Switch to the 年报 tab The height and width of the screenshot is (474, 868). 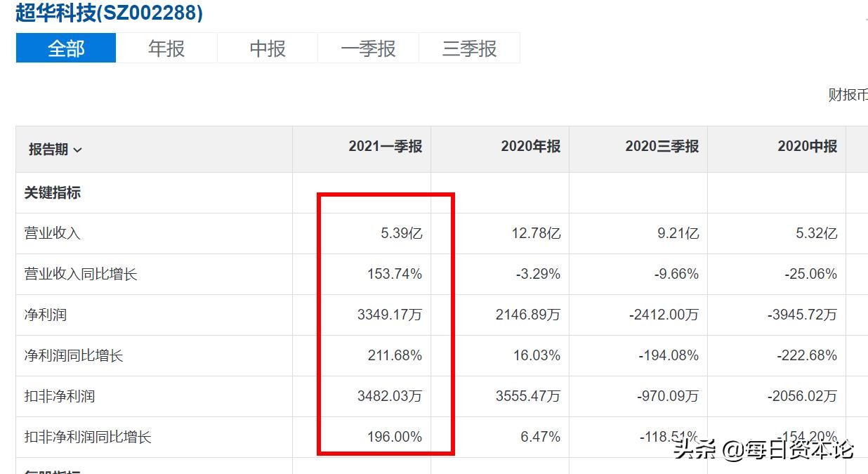tap(166, 48)
